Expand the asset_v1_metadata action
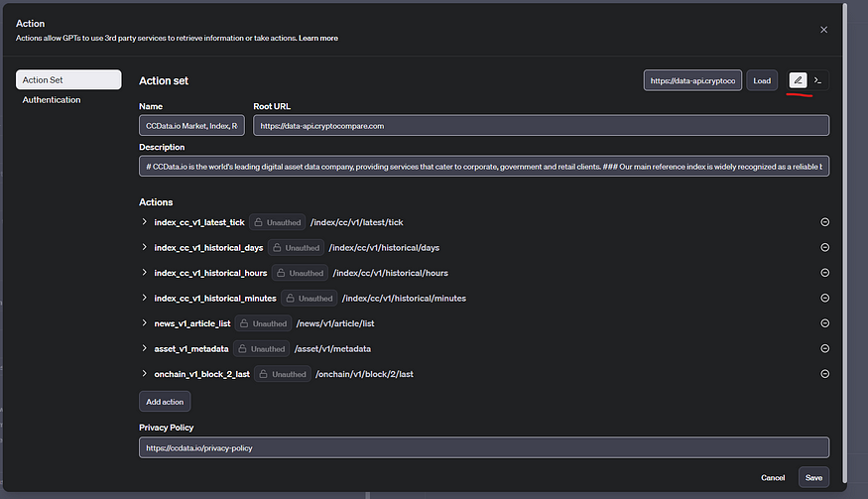Image resolution: width=868 pixels, height=499 pixels. pyautogui.click(x=145, y=348)
